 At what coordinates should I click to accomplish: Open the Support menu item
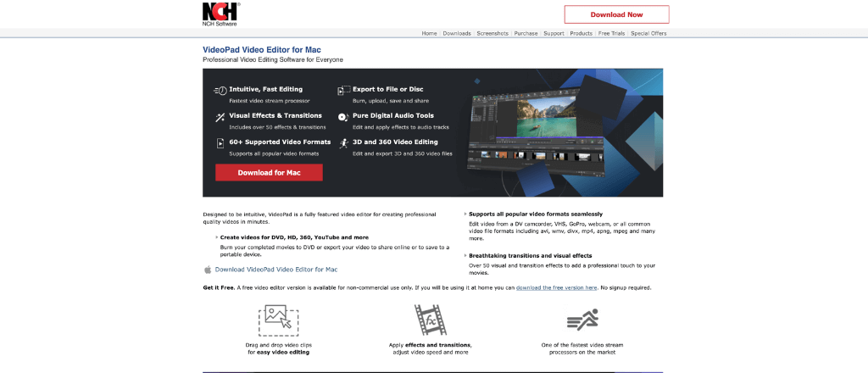(x=554, y=33)
